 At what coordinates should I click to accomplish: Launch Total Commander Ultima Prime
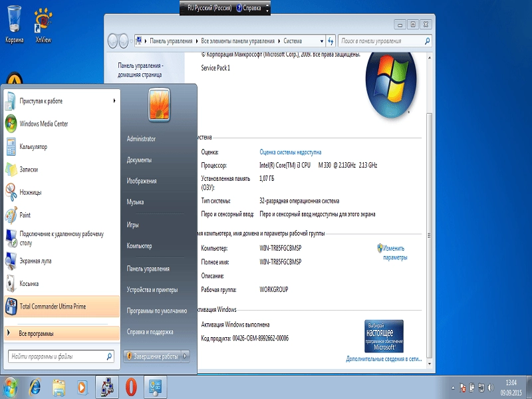tap(62, 307)
